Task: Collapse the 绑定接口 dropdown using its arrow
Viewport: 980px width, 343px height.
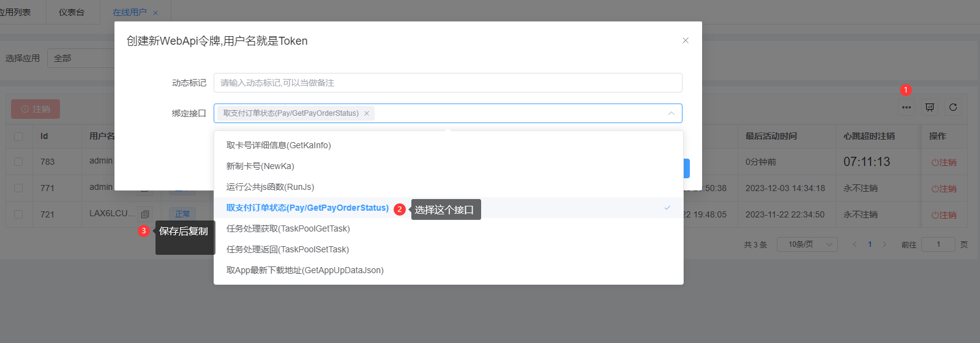Action: (671, 113)
